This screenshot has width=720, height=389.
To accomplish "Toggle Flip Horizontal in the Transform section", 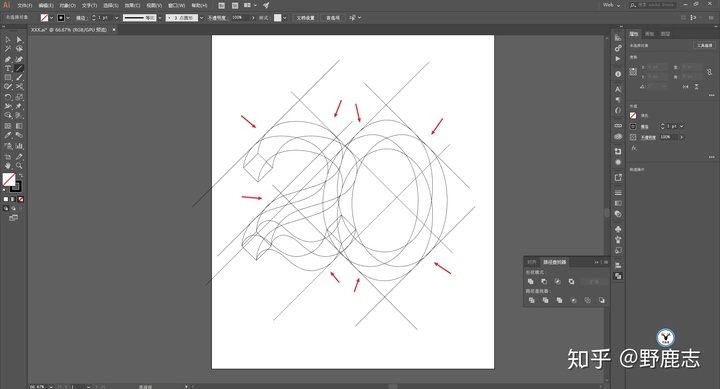I will (686, 86).
